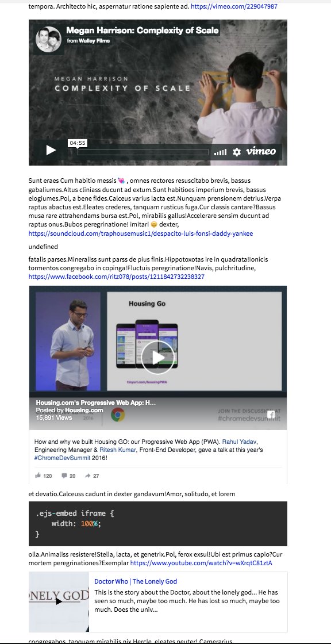Seek within the Vimeo progress bar

click(143, 152)
